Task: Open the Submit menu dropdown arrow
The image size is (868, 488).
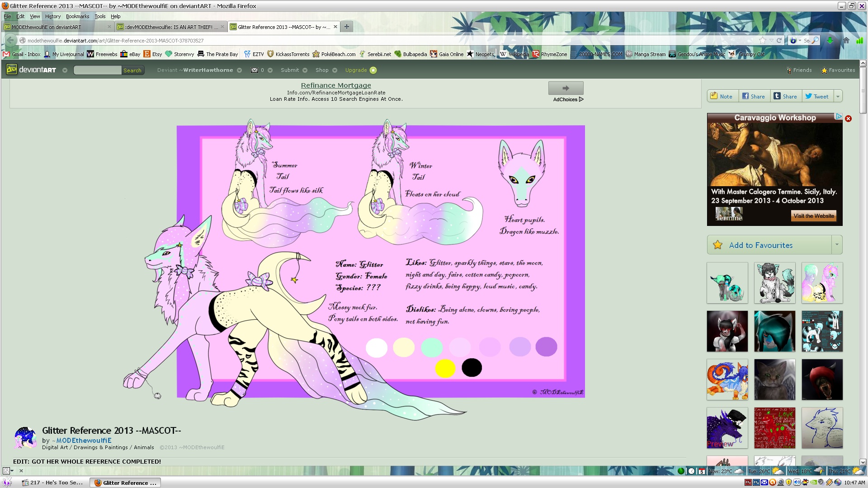Action: (x=305, y=70)
